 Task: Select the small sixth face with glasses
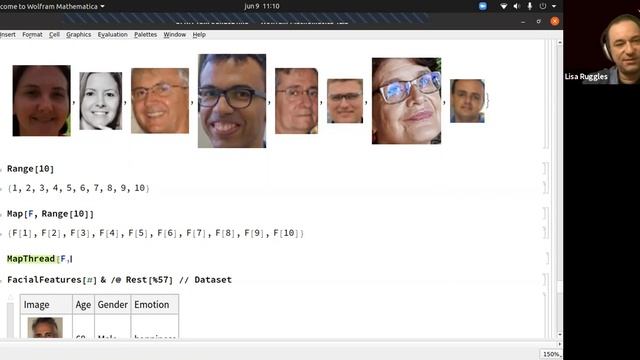345,101
